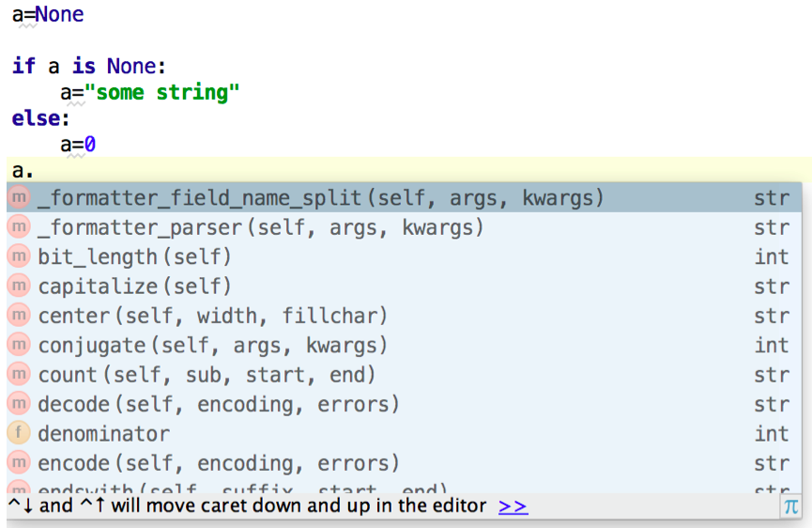
Task: Click the method icon next to capitalize
Action: tap(19, 286)
